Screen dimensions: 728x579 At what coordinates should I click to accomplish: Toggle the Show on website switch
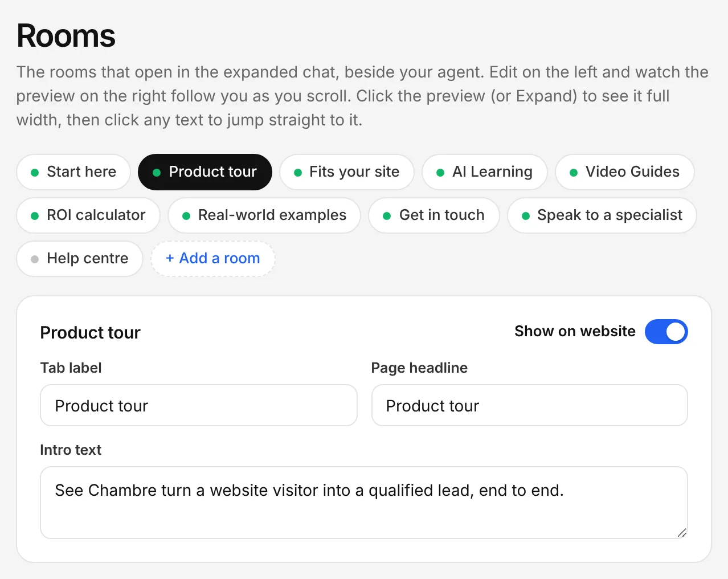(x=666, y=332)
